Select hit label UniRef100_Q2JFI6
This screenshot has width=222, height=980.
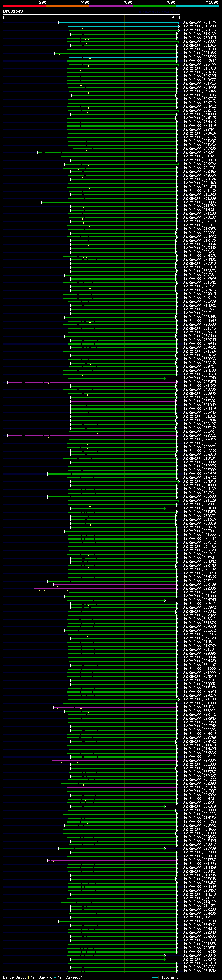[199, 443]
